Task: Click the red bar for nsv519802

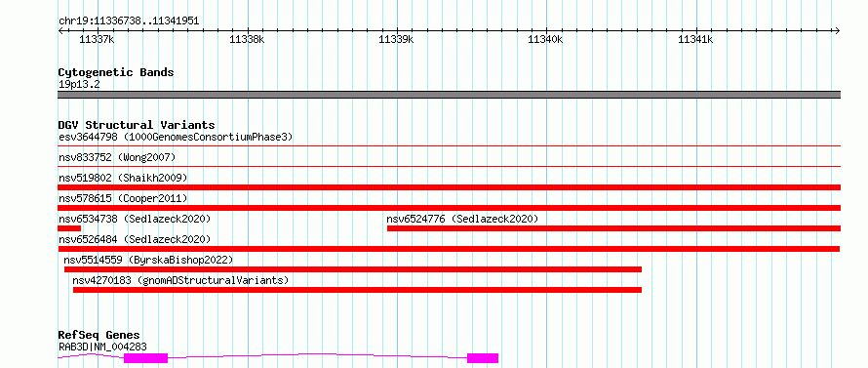Action: pos(449,187)
